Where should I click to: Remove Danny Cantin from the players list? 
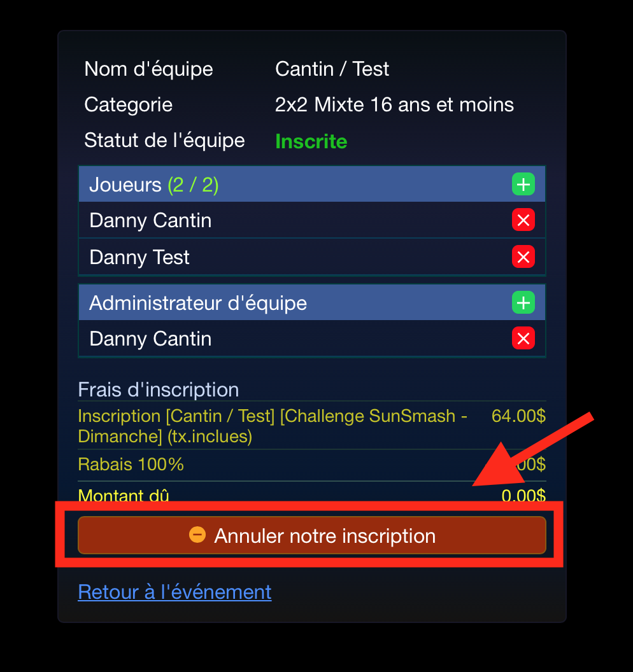[x=523, y=220]
